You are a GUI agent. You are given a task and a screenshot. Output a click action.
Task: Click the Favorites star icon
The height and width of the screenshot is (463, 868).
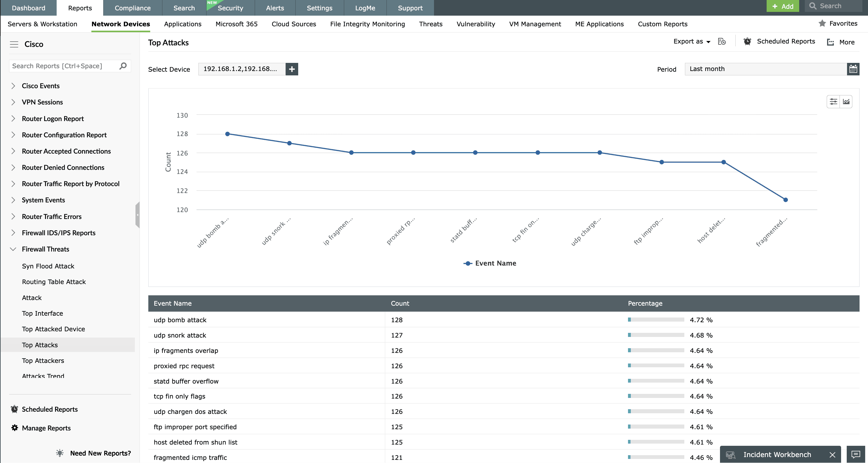pos(822,23)
